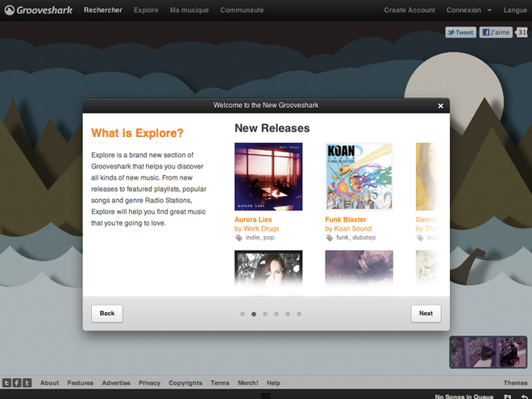Open the Merch! footer link
This screenshot has width=532, height=399.
[x=248, y=383]
